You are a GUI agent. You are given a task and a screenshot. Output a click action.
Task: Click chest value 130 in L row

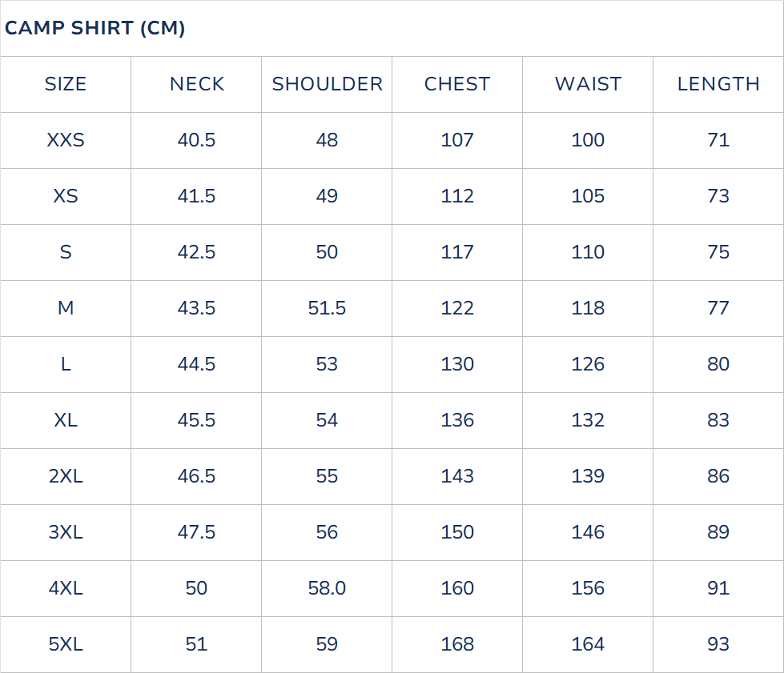tap(457, 364)
